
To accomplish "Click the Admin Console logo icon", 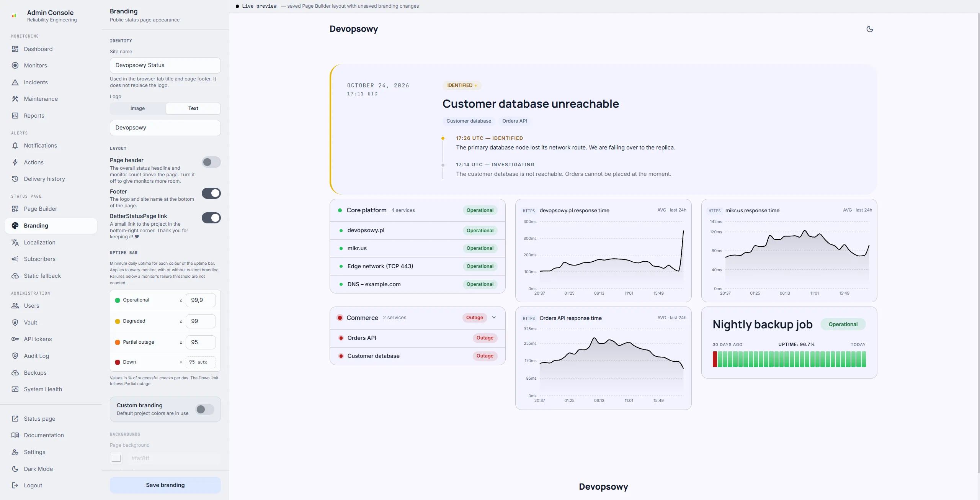I will point(14,16).
